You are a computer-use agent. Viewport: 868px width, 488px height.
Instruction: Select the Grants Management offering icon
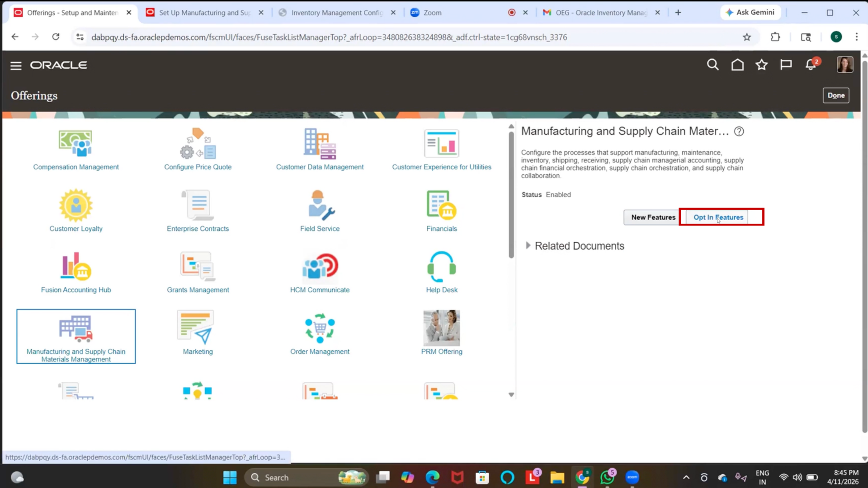pyautogui.click(x=198, y=266)
